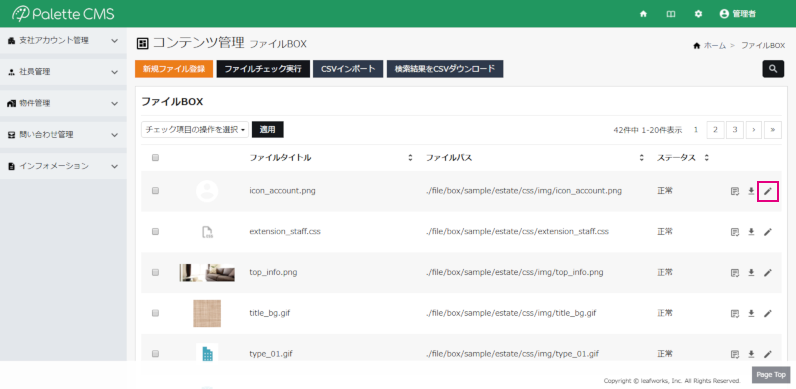Edit title_bg.gif with pencil icon

click(x=768, y=313)
